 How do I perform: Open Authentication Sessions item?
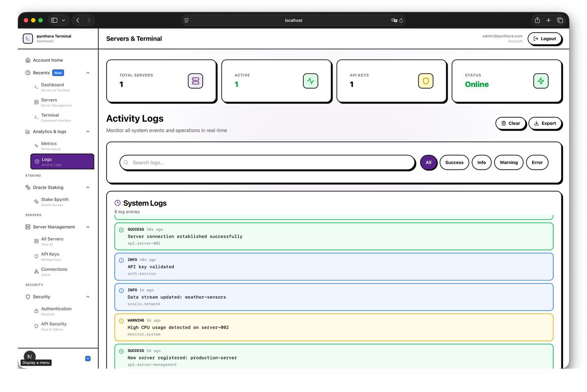pos(62,311)
